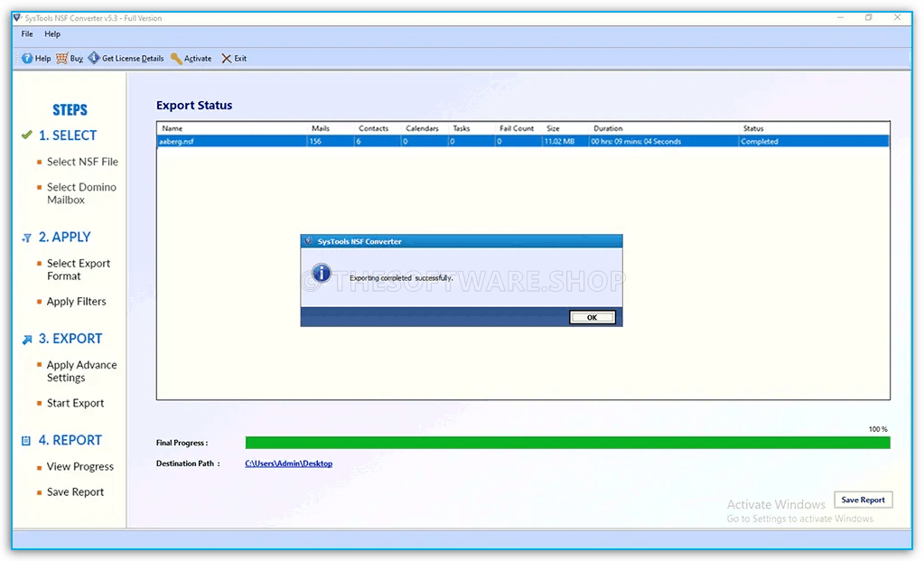Click the SysTools app icon in title bar
The height and width of the screenshot is (561, 924).
tap(17, 18)
